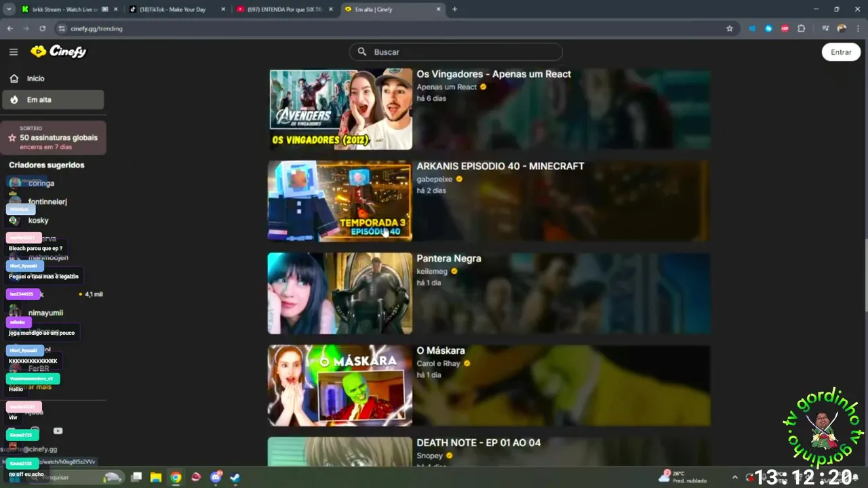Close the Em alta | Cinefy tab
The image size is (868, 488).
438,9
